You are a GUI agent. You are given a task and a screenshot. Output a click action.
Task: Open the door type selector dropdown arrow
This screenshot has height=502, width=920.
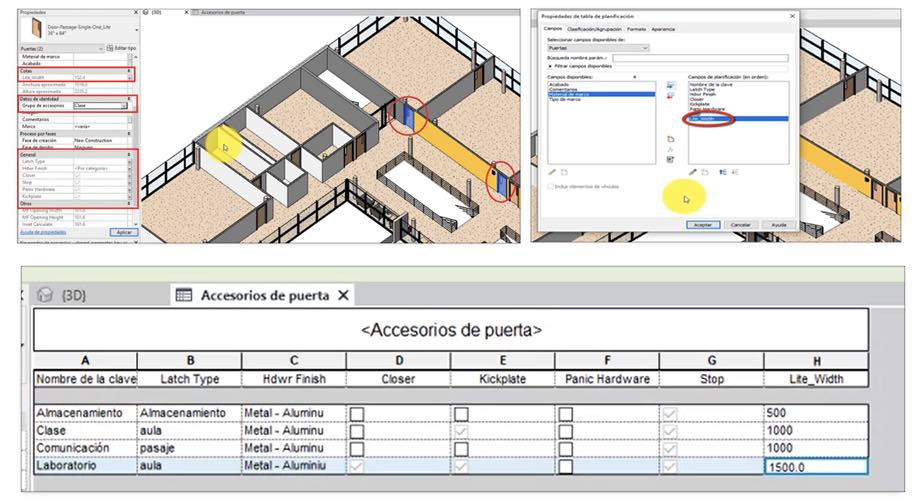click(x=136, y=29)
